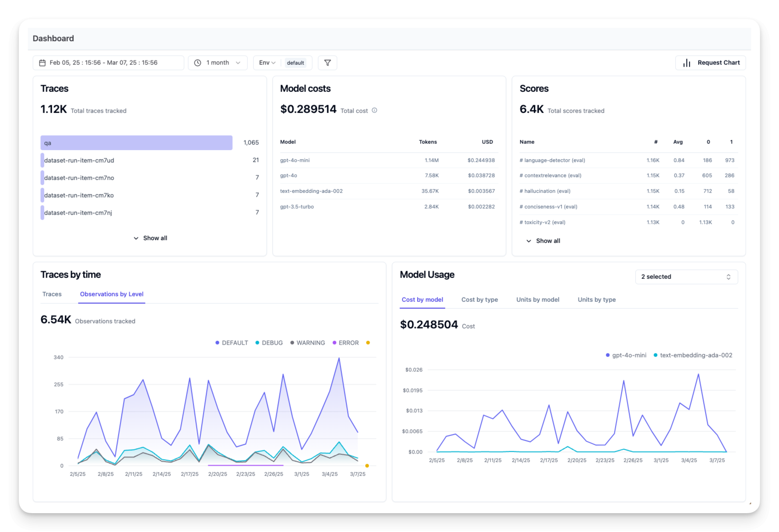Viewport: 779px width, 532px height.
Task: Click language-detector (eval) score row
Action: [x=628, y=160]
